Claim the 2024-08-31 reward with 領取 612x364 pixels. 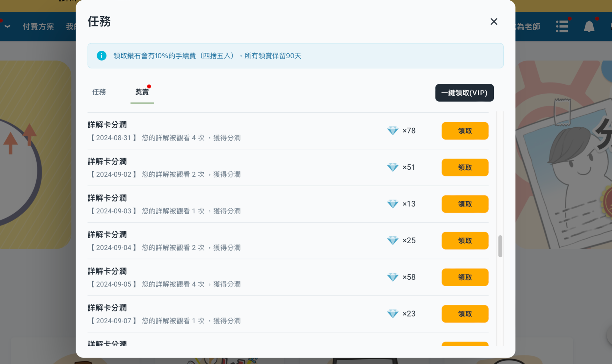[x=464, y=131]
